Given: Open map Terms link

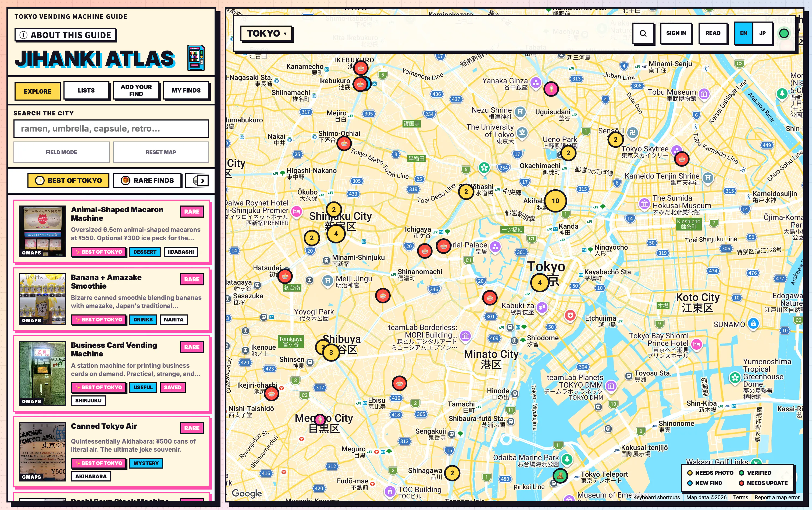Looking at the screenshot, I should 740,497.
